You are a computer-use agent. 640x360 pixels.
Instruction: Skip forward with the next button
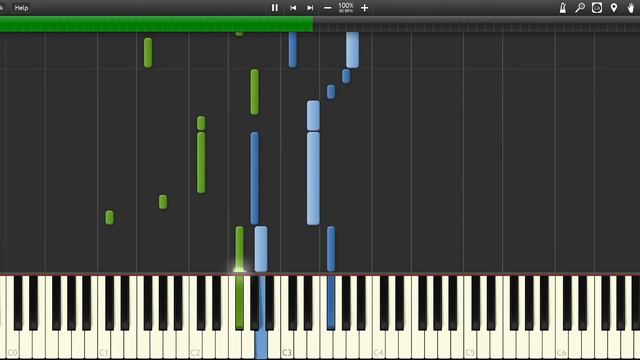point(310,8)
